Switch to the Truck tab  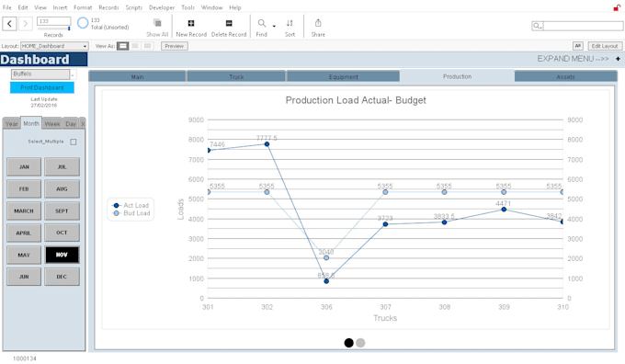pyautogui.click(x=236, y=76)
